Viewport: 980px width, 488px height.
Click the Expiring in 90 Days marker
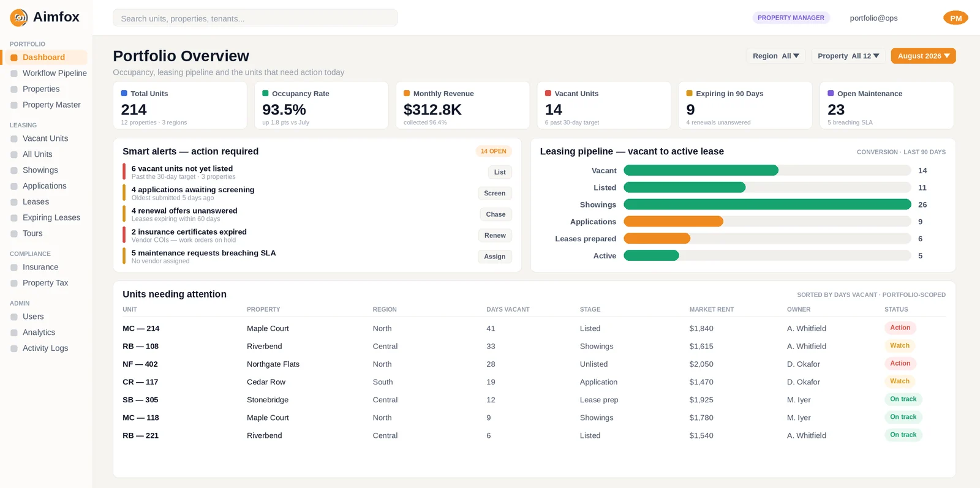[x=690, y=93]
